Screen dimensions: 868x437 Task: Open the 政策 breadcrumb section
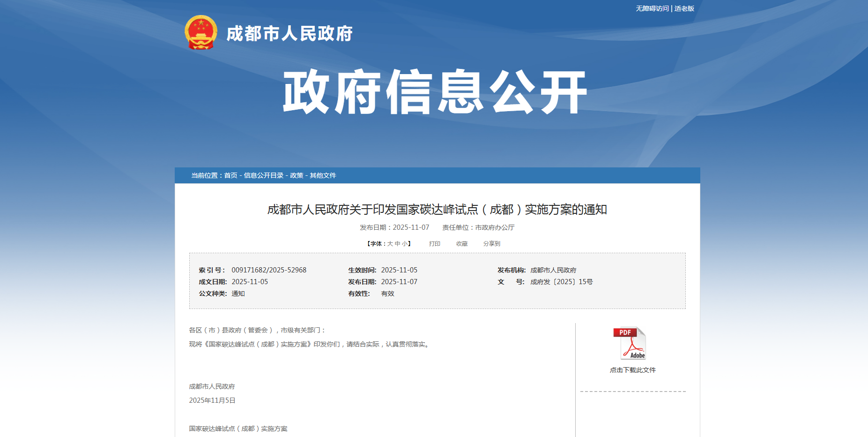tap(296, 175)
